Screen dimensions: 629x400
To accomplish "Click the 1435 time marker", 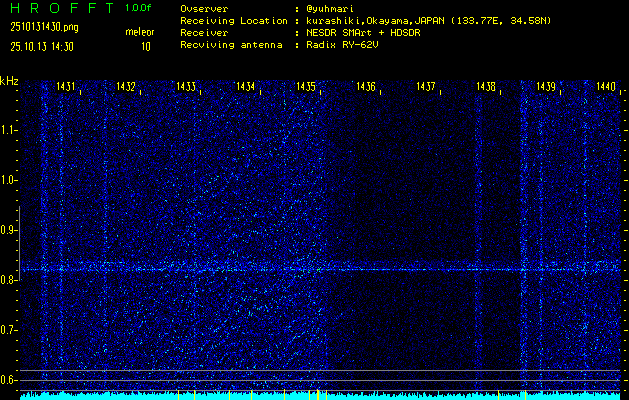I will coord(306,88).
